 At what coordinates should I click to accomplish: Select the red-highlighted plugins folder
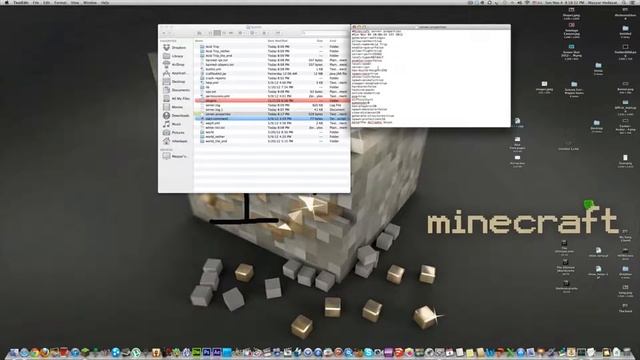point(272,100)
